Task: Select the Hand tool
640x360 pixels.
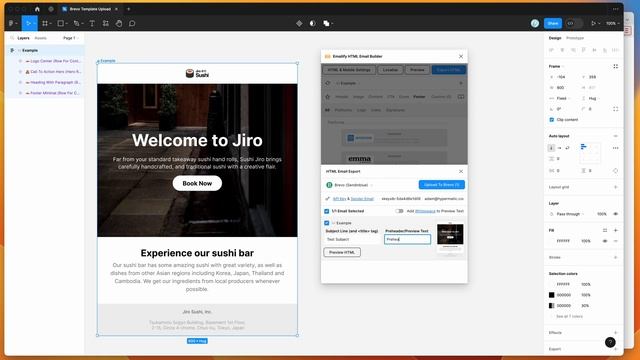Action: (x=119, y=23)
